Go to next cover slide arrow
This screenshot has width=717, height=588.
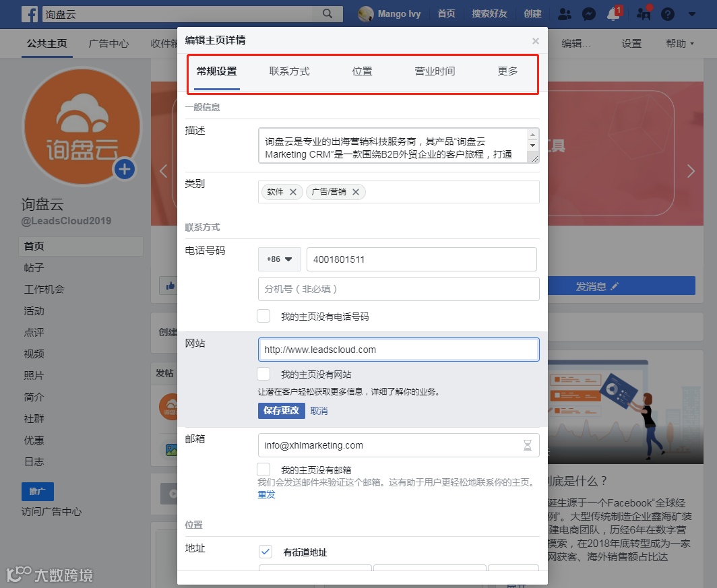[691, 171]
